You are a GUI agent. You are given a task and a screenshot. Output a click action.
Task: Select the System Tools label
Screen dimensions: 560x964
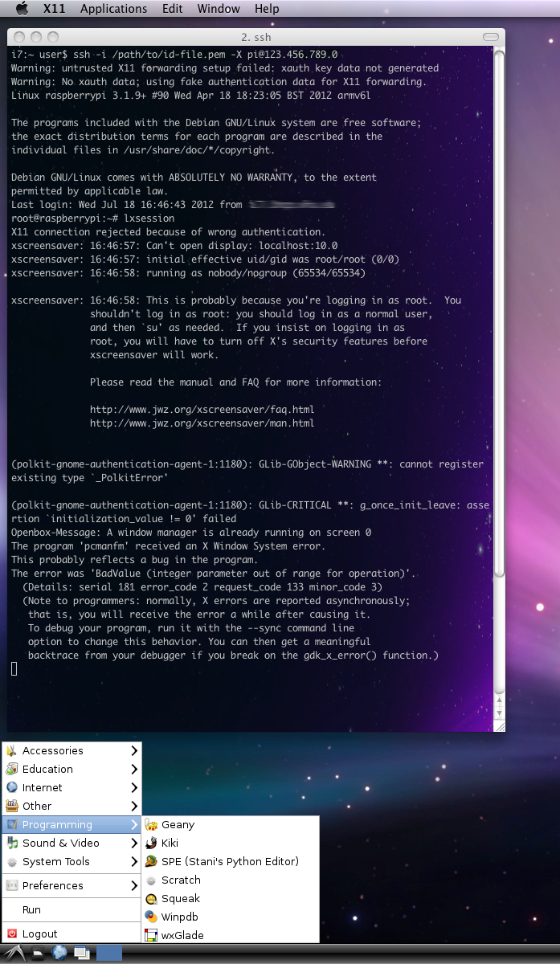(x=56, y=861)
